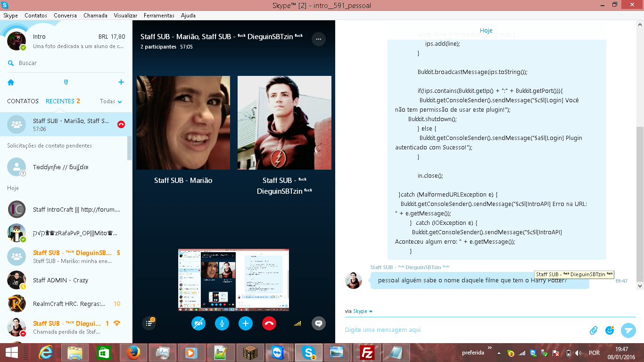The image size is (644, 362).
Task: Send the message with the arrow button
Action: tap(628, 330)
